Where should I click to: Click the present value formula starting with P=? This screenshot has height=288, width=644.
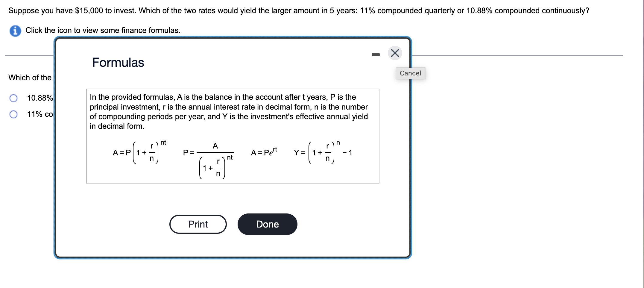(x=208, y=160)
